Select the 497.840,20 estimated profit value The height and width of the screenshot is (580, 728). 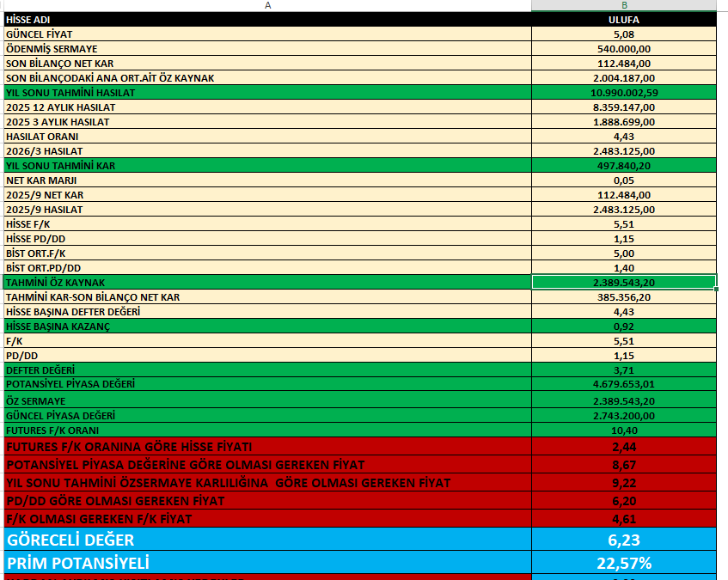coord(624,166)
